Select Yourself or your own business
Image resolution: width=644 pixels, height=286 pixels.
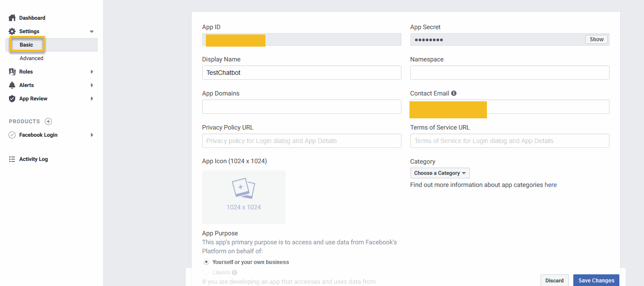206,262
